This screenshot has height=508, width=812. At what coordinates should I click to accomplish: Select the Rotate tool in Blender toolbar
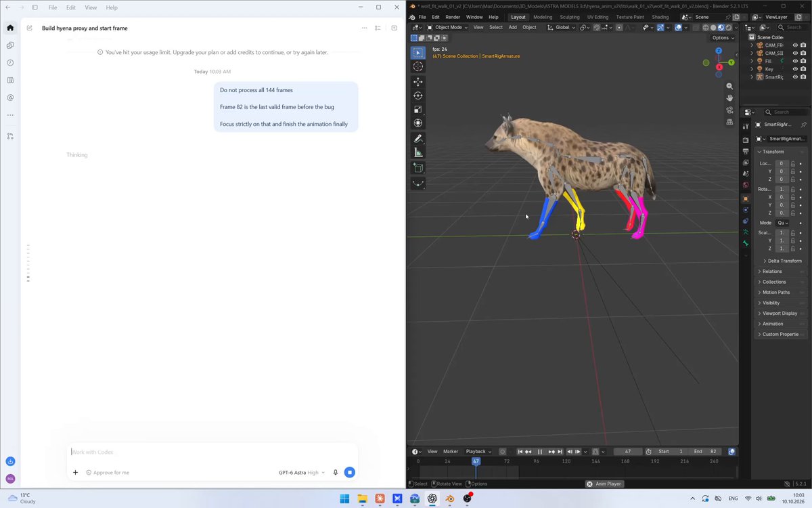pos(418,96)
